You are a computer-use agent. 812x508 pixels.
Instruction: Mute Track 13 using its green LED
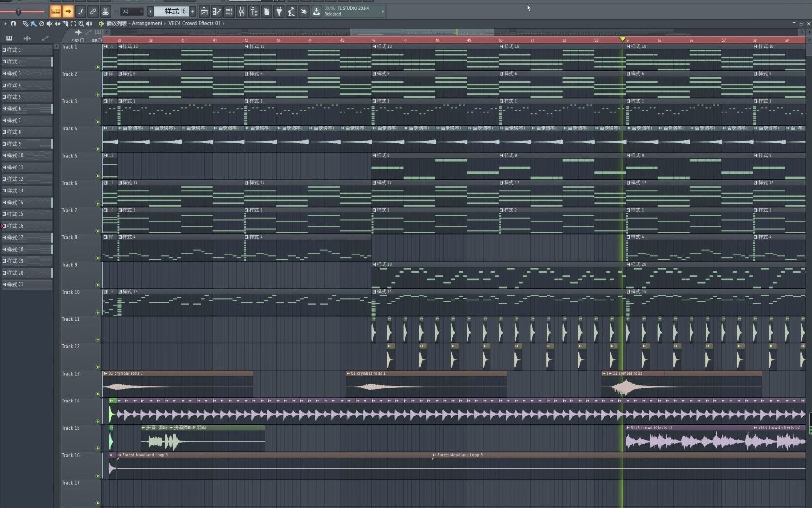point(98,394)
